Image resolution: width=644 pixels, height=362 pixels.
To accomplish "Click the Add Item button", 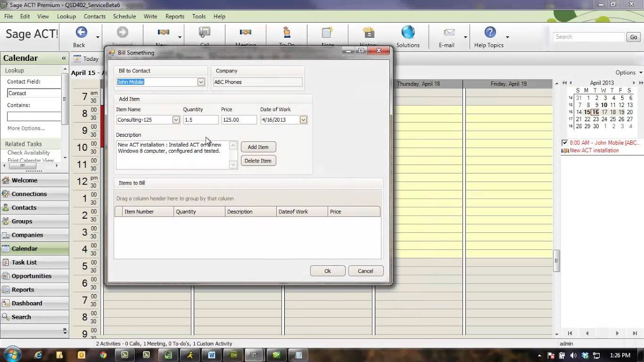I will click(x=258, y=147).
